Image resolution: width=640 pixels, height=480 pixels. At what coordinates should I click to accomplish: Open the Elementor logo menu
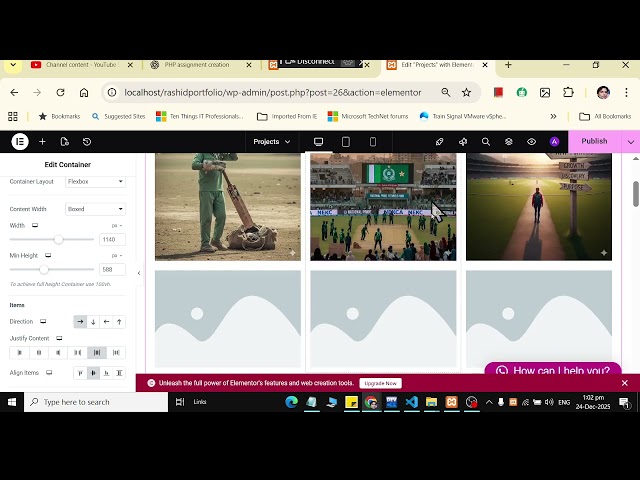pyautogui.click(x=20, y=142)
